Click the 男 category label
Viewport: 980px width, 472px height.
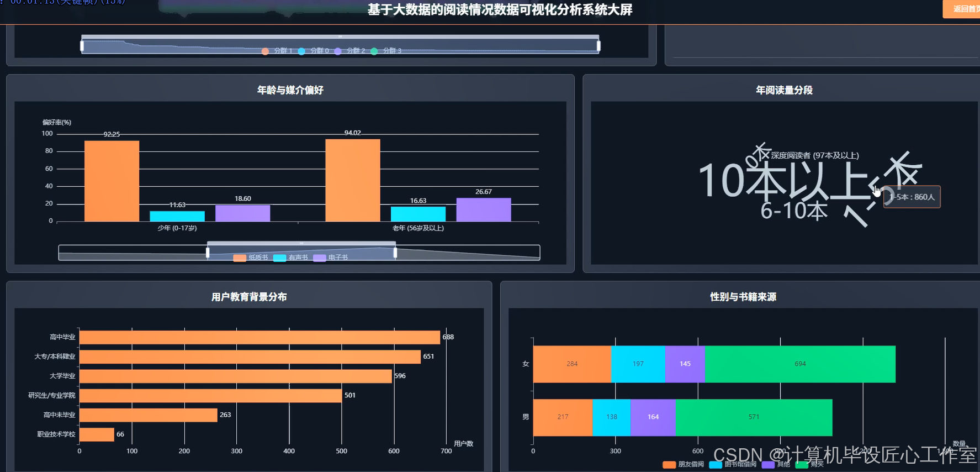526,417
